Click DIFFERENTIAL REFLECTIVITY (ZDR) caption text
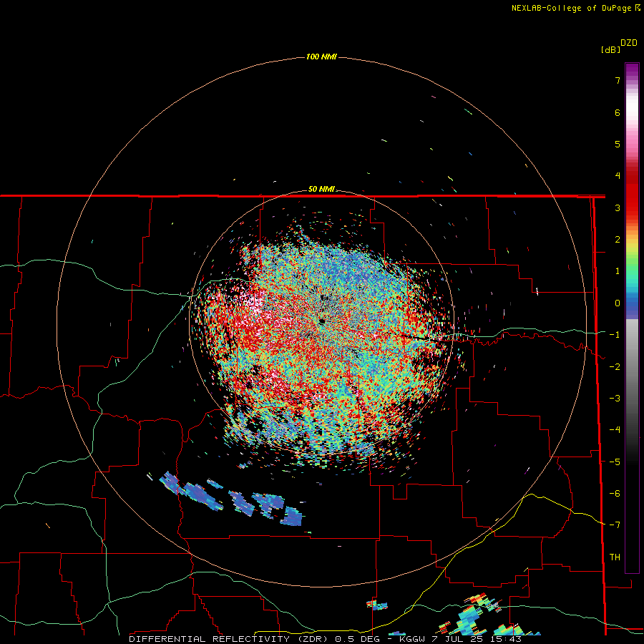Viewport: 644px width, 644px height. click(x=228, y=639)
